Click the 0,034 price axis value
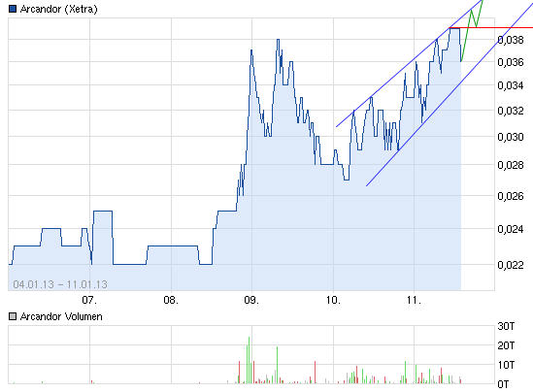This screenshot has width=533, height=392. pyautogui.click(x=511, y=85)
